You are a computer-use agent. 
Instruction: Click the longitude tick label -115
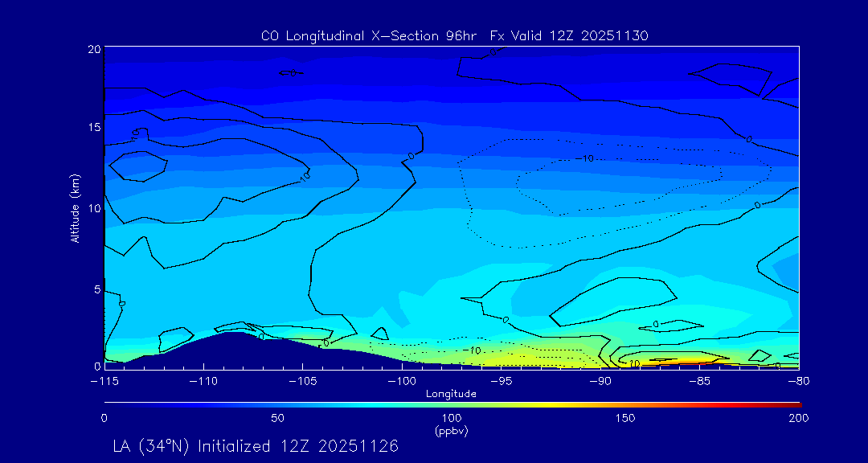point(104,382)
